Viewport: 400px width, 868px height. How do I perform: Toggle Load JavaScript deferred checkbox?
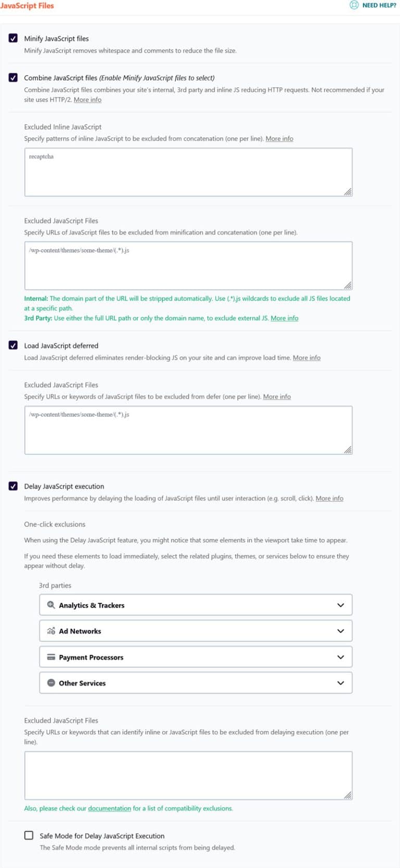(x=14, y=345)
